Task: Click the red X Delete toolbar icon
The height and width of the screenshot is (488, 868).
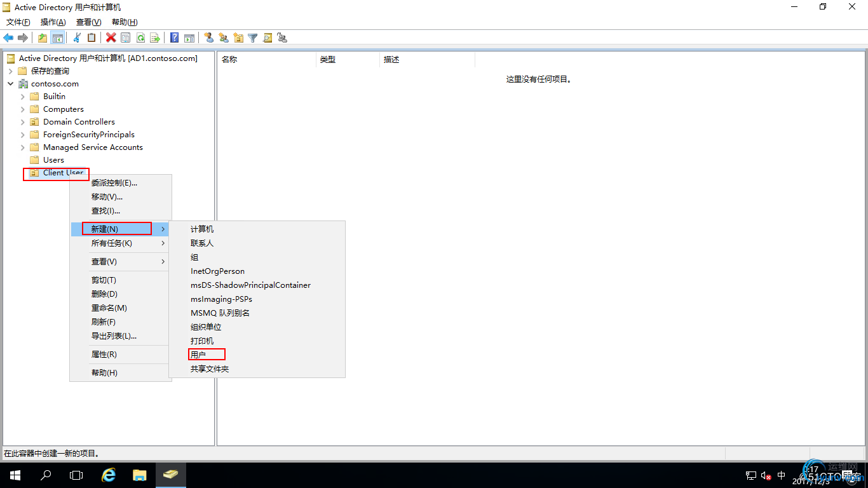Action: coord(111,37)
